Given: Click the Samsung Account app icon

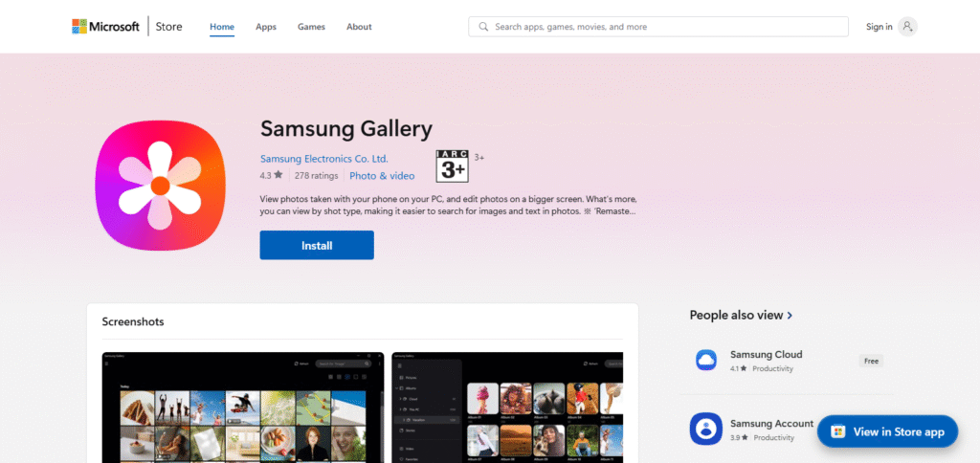Looking at the screenshot, I should coord(706,429).
